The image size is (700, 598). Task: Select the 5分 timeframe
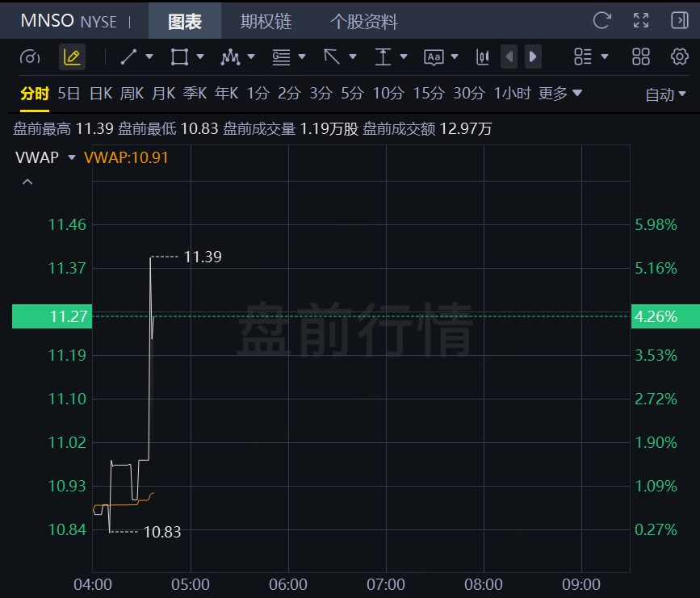(352, 94)
